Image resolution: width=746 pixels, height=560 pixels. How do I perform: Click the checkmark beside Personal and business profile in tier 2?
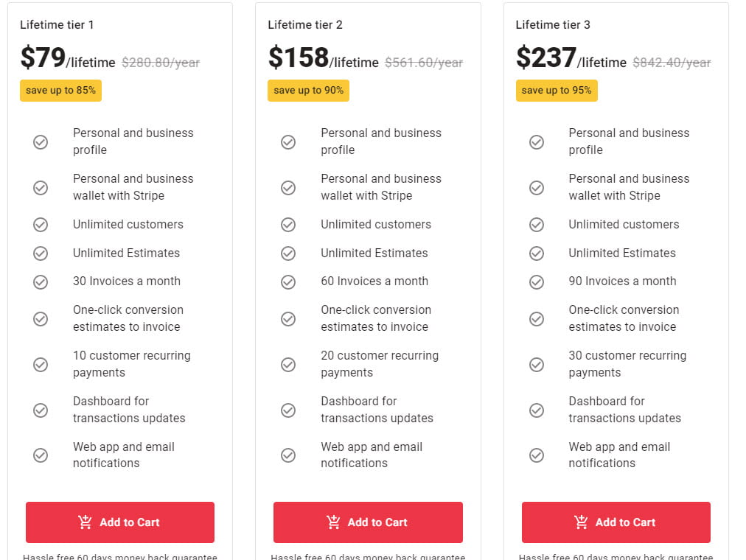[288, 141]
